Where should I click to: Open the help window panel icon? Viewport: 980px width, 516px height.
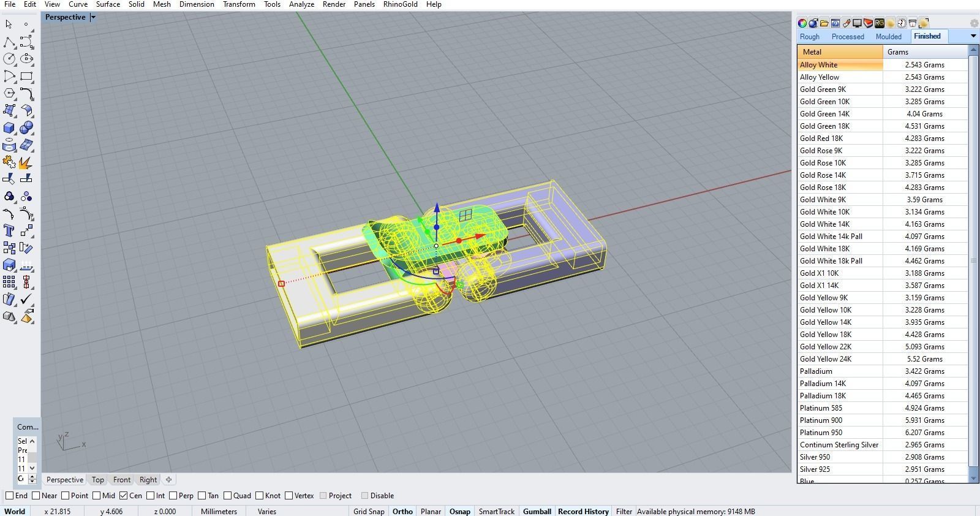tap(835, 23)
